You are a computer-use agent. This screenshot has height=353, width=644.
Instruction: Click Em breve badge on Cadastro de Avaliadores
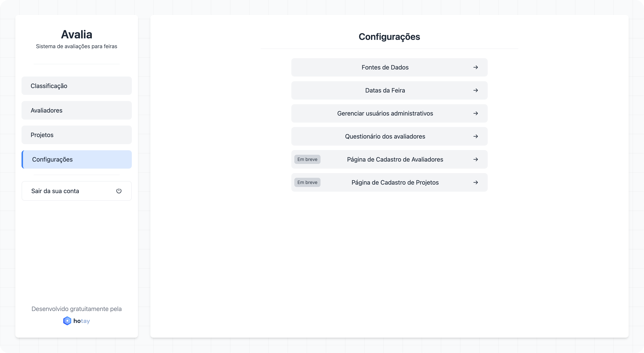pyautogui.click(x=307, y=159)
